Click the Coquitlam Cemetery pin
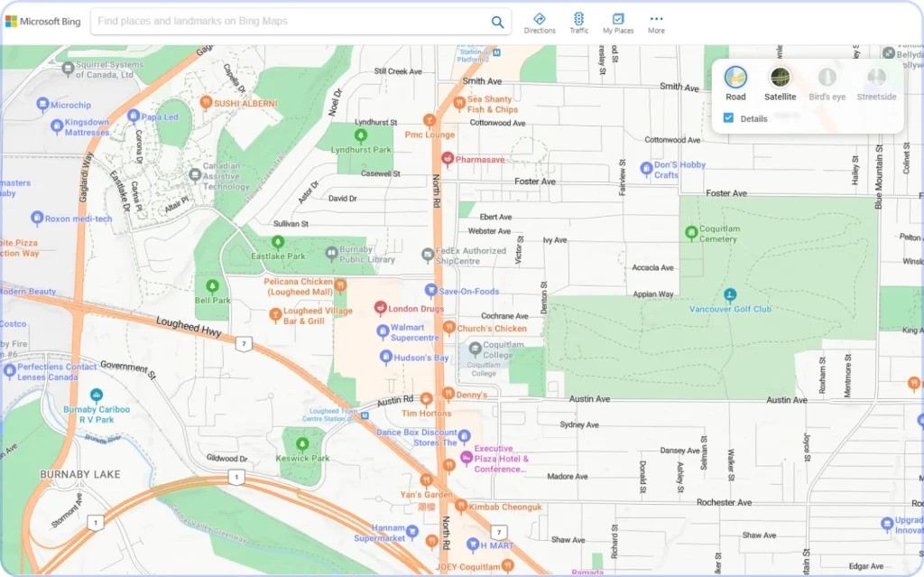The width and height of the screenshot is (924, 577). point(691,233)
